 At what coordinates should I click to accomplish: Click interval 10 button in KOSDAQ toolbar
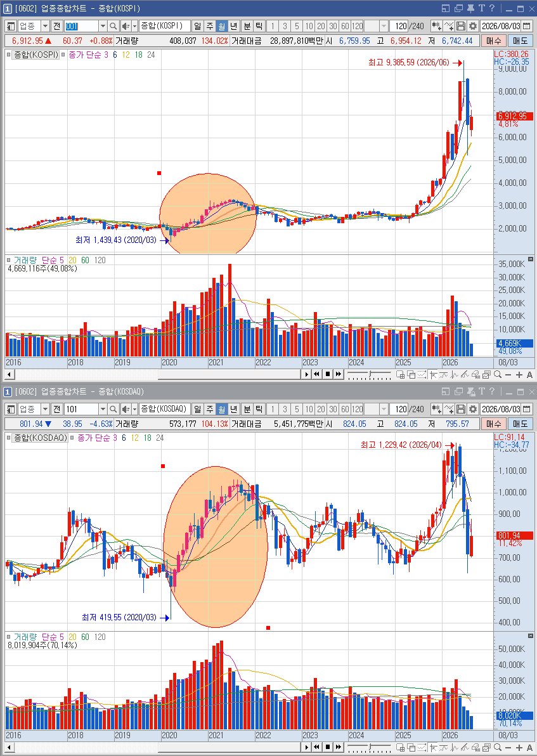point(309,409)
